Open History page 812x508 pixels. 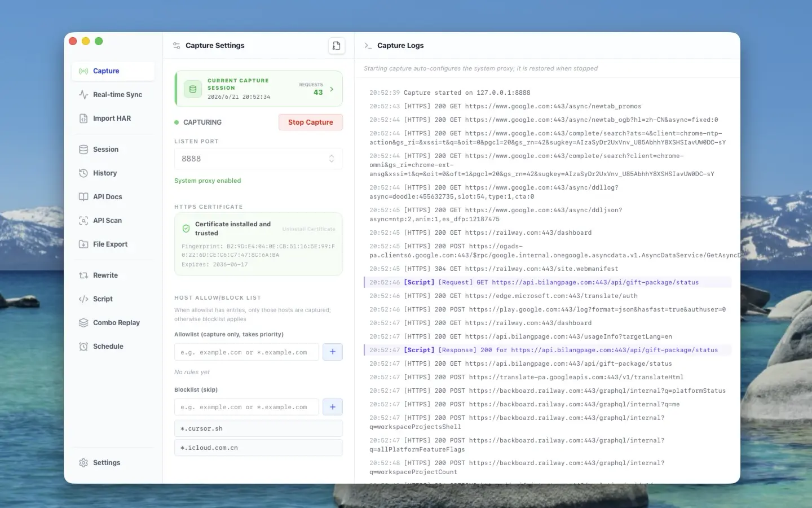[x=113, y=173]
